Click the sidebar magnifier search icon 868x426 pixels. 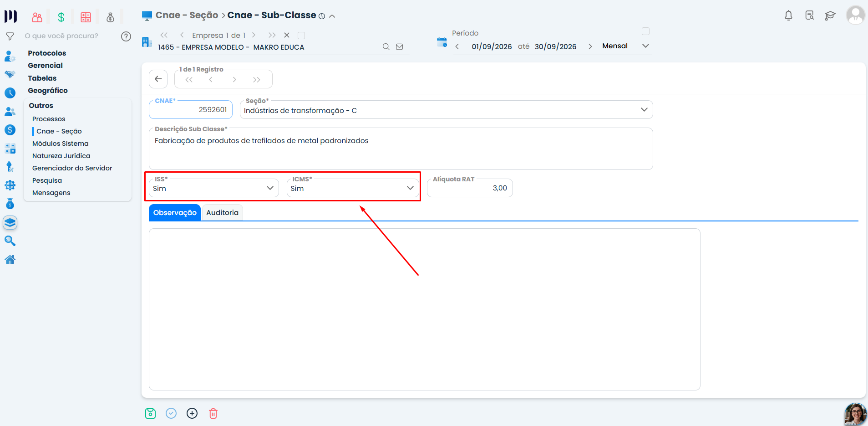10,241
